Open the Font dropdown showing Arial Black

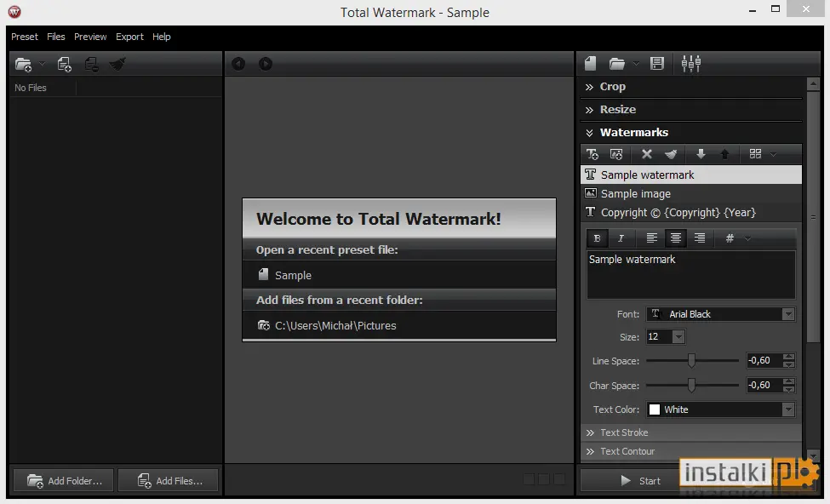pos(720,314)
